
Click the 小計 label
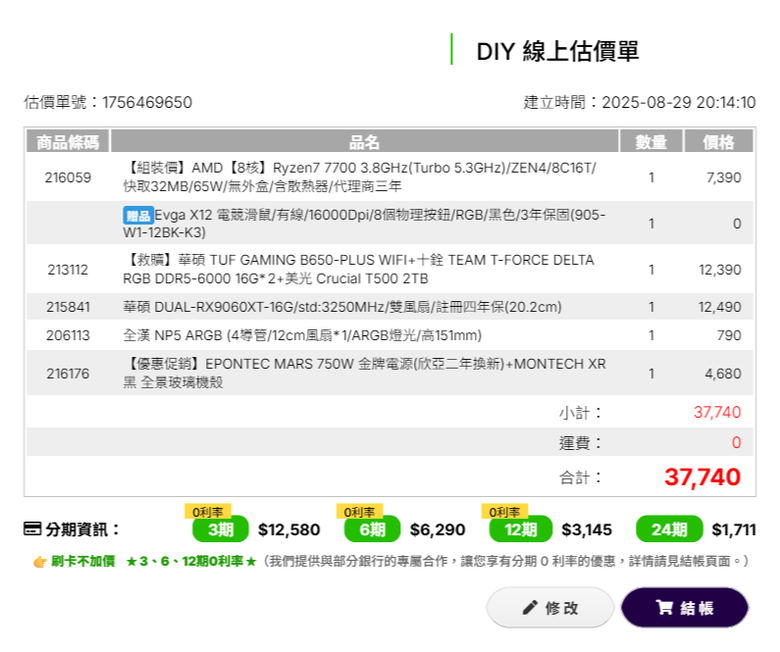[581, 412]
